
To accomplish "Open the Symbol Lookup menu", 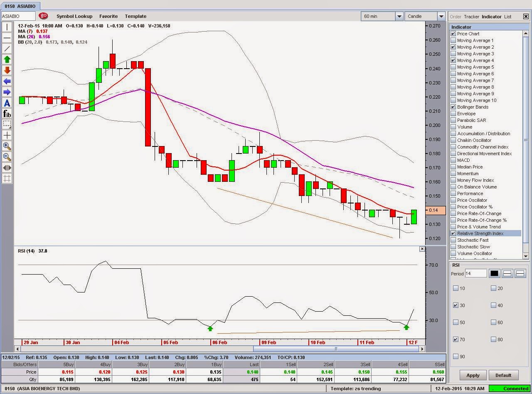I will tap(74, 16).
